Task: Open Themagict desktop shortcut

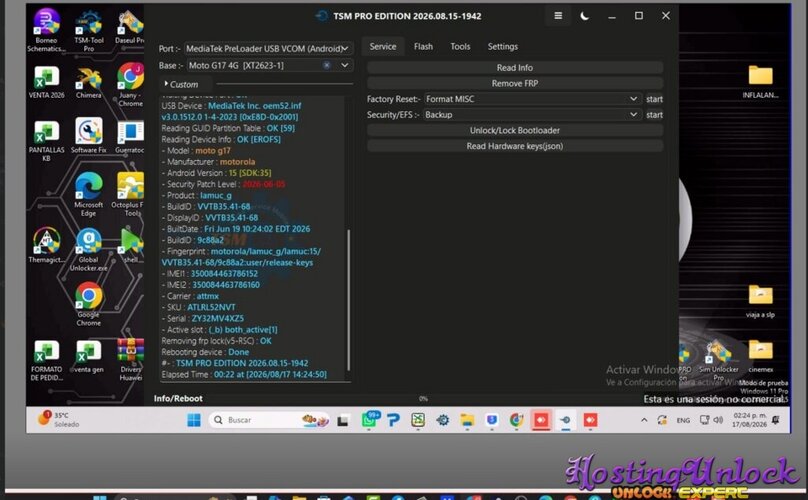Action: pos(46,245)
